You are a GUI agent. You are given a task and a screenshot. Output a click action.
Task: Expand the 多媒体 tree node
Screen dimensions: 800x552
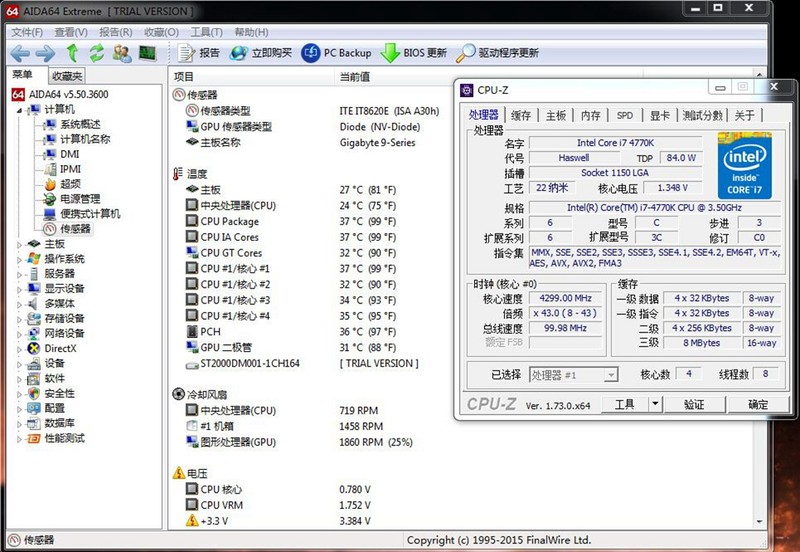[19, 305]
